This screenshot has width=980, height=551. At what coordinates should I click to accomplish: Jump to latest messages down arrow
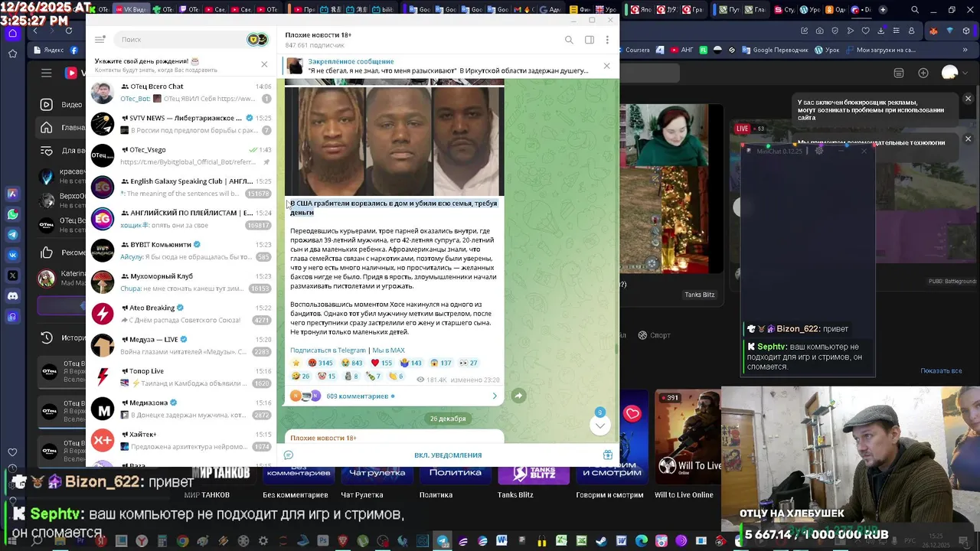[x=600, y=425]
